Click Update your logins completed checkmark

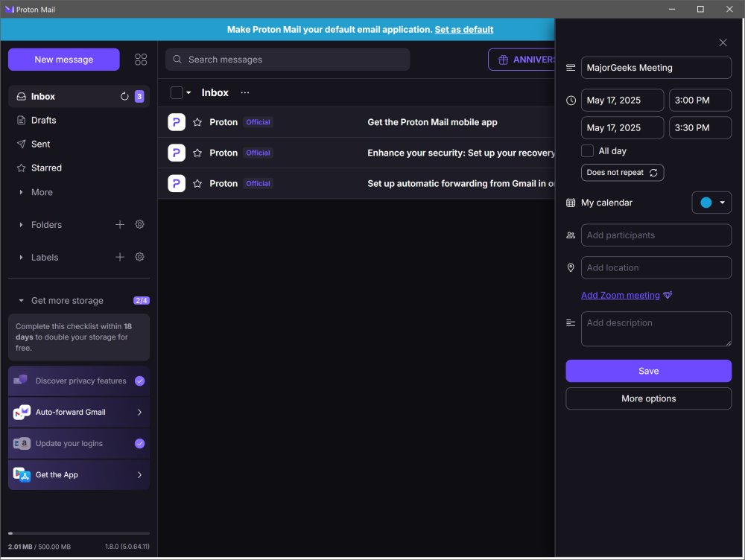click(140, 444)
